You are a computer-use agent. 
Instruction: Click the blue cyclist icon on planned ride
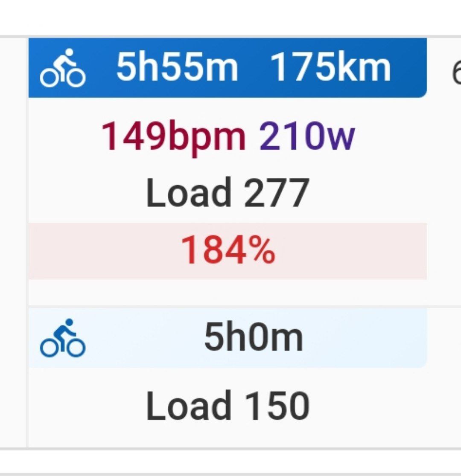(63, 337)
